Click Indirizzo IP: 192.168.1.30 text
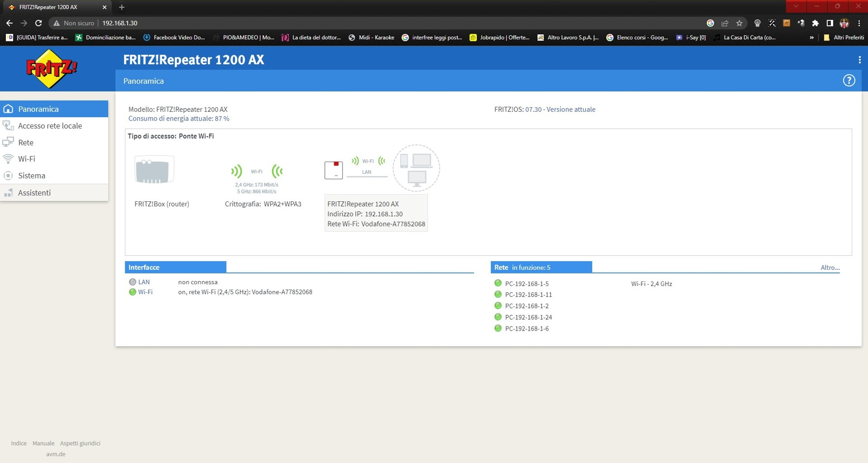The height and width of the screenshot is (463, 868). point(365,214)
